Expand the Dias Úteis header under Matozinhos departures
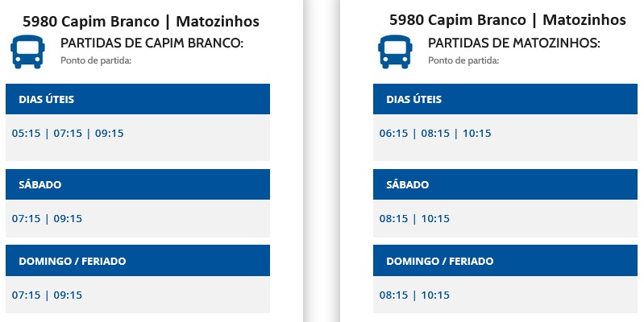This screenshot has width=644, height=322. click(x=505, y=99)
